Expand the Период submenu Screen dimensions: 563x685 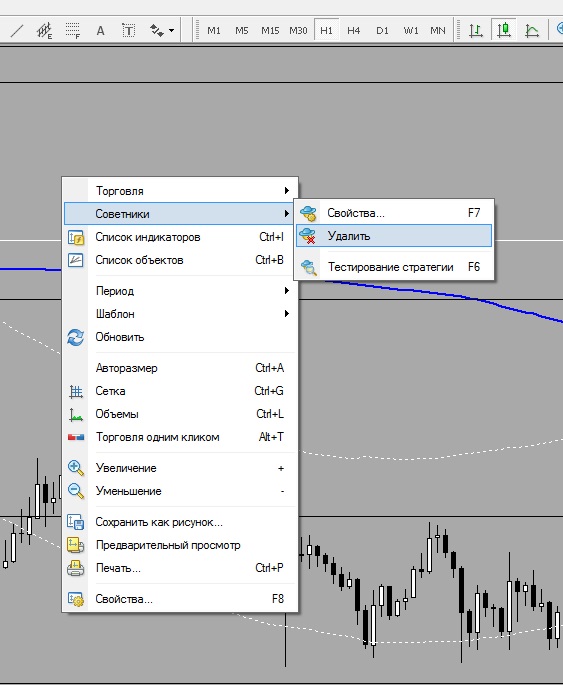click(180, 291)
